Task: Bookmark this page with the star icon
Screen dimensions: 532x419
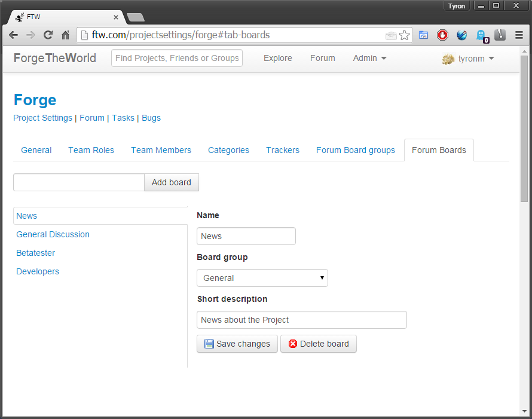Action: click(x=405, y=35)
